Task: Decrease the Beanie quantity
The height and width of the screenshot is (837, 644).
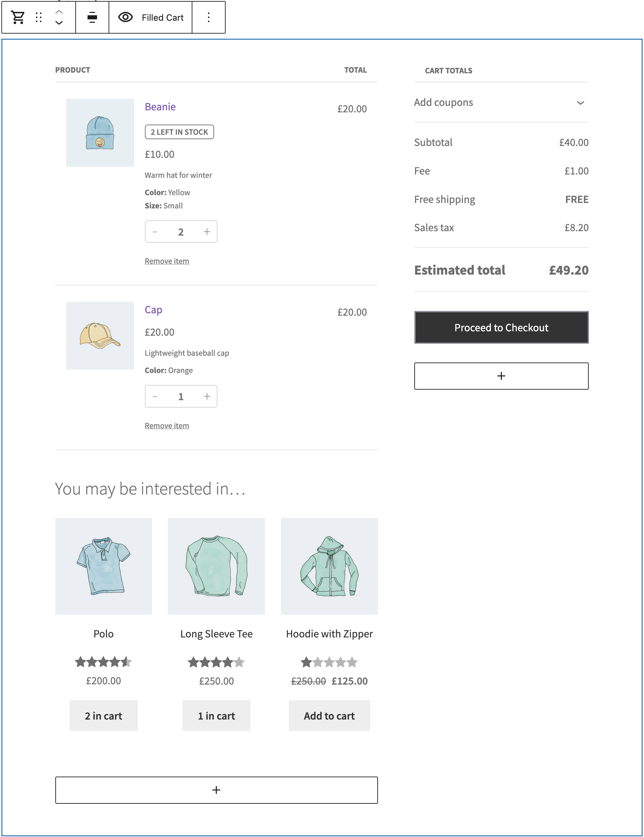Action: point(155,231)
